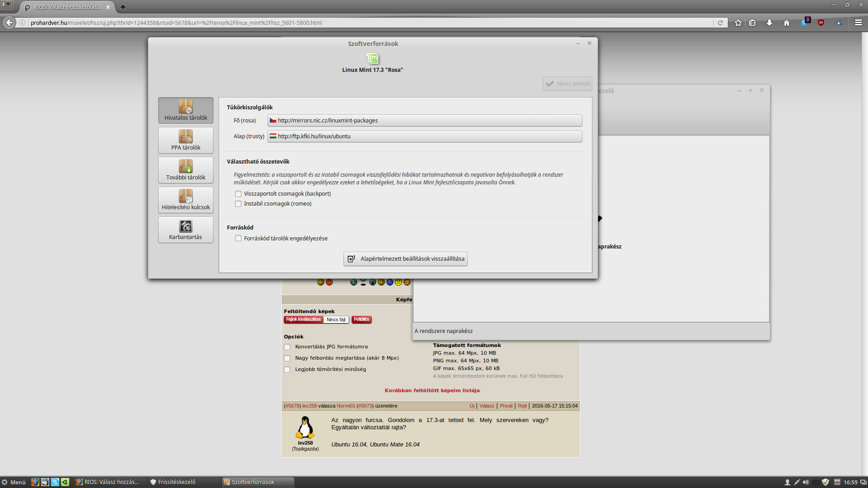868x488 pixels.
Task: Enable Visszaportolt csomagok (backport) checkbox
Action: (x=238, y=194)
